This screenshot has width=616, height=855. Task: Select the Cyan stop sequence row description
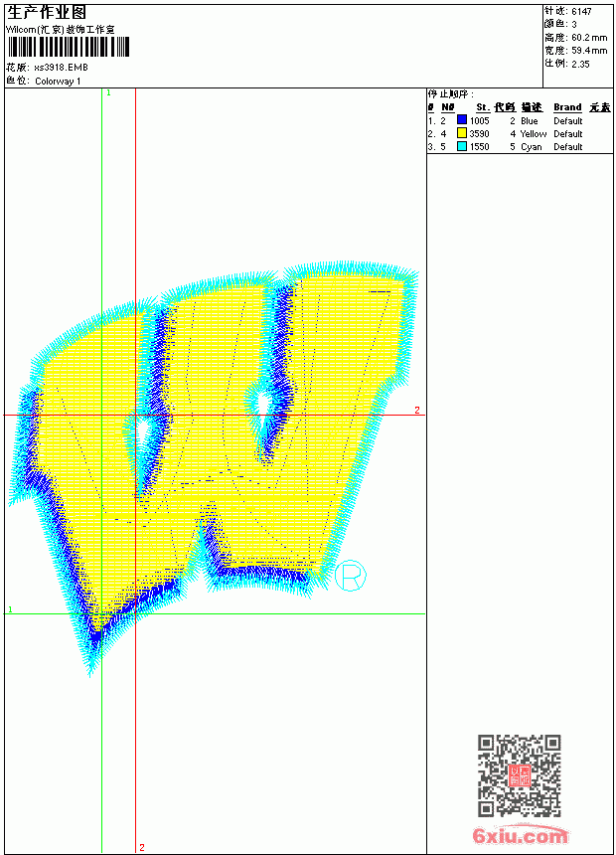[x=531, y=147]
